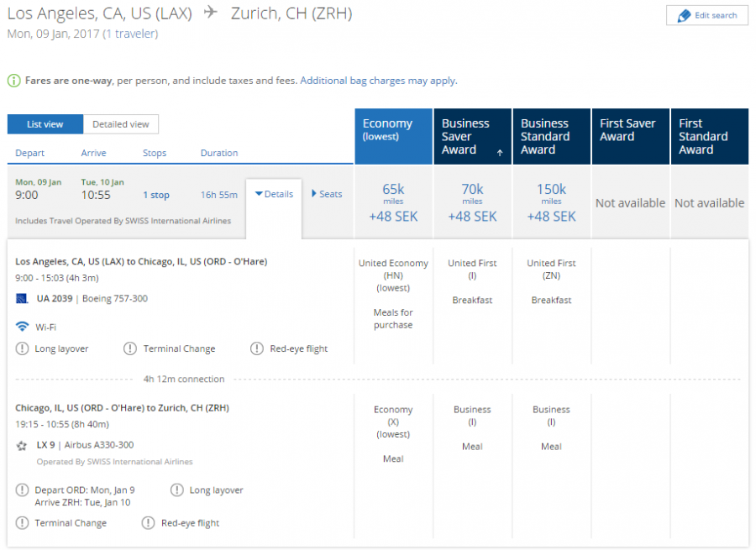Click the sort arrow on the Business Saver Award header
The height and width of the screenshot is (550, 756).
(500, 153)
